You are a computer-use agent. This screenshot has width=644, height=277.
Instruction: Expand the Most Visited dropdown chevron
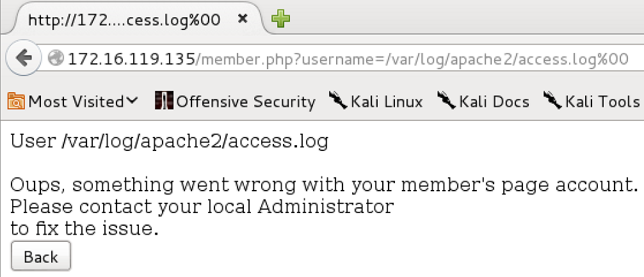131,101
